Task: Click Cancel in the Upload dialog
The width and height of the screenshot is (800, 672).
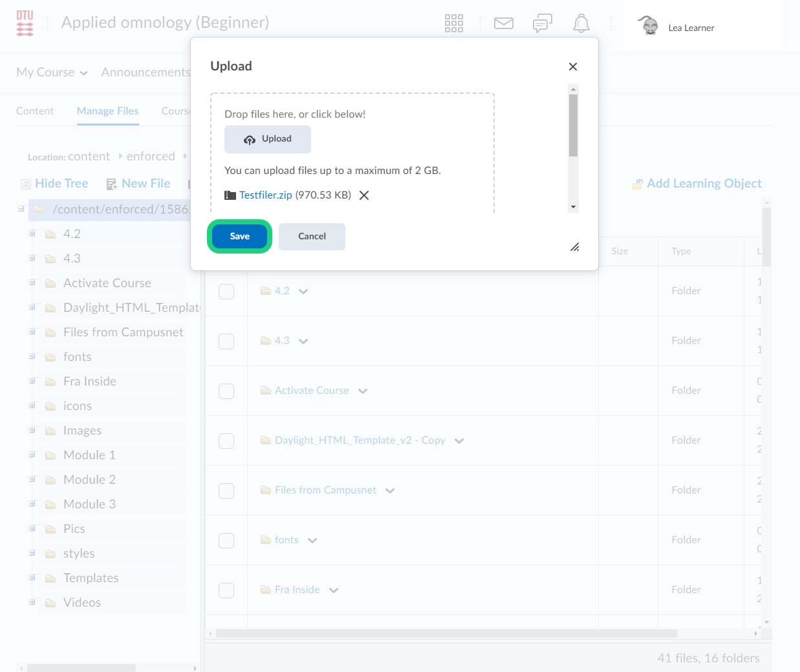Action: [312, 237]
